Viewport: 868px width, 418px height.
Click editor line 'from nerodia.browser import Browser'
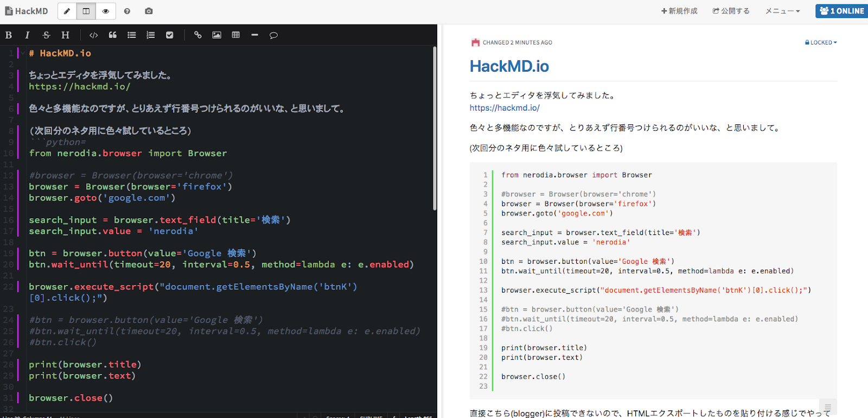[128, 153]
